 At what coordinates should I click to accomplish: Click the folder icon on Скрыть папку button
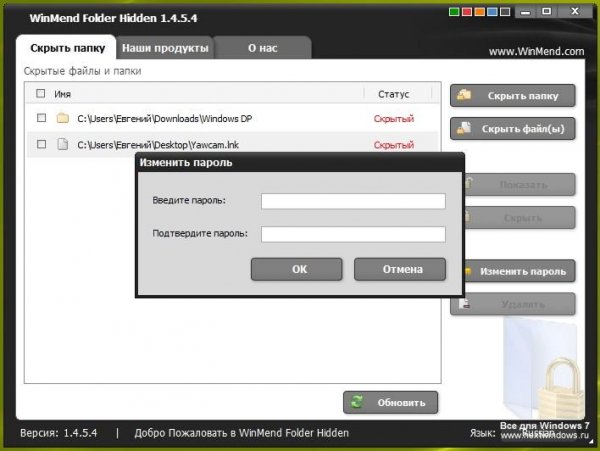464,95
